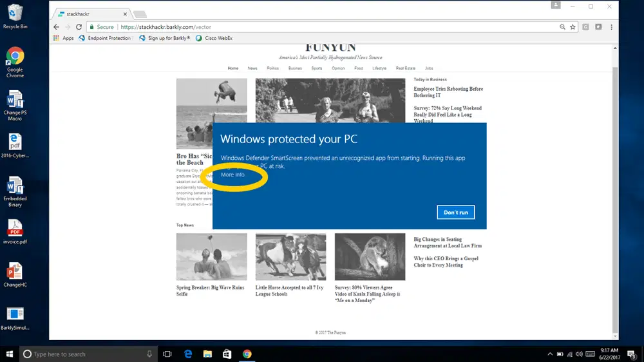Image resolution: width=644 pixels, height=362 pixels.
Task: Open the Jobs menu item
Action: 429,68
